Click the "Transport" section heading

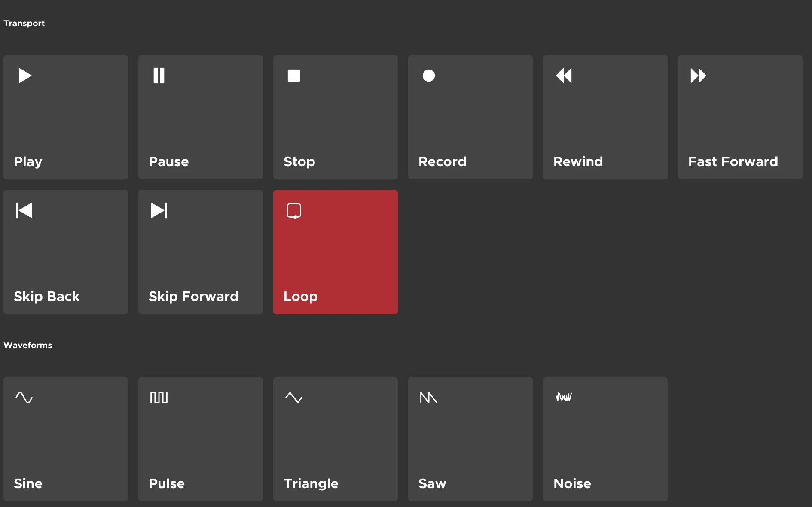[x=24, y=23]
